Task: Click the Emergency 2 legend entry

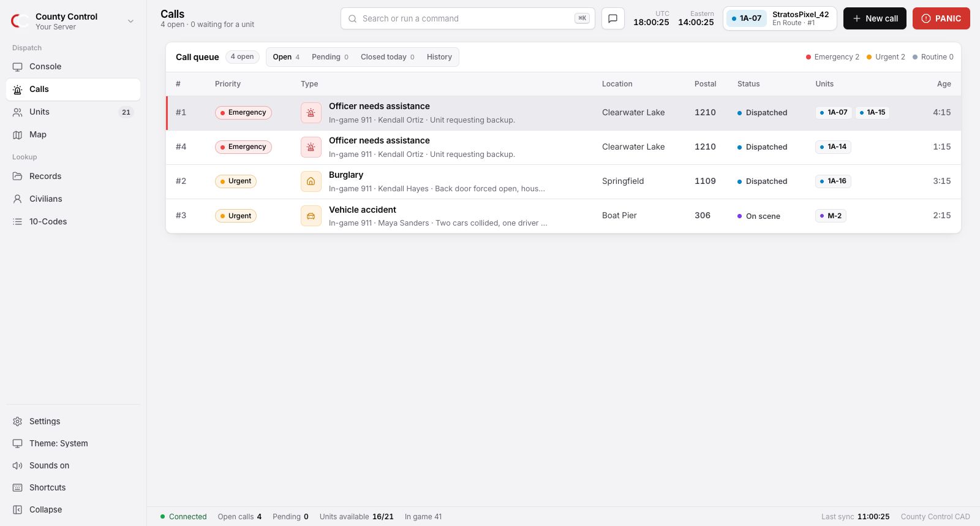Action: [x=832, y=57]
